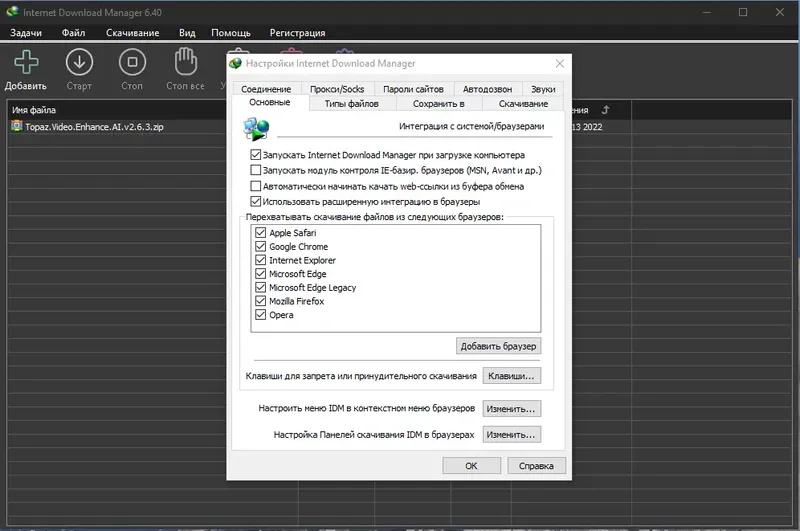Open the Скачивание menu

click(x=133, y=33)
